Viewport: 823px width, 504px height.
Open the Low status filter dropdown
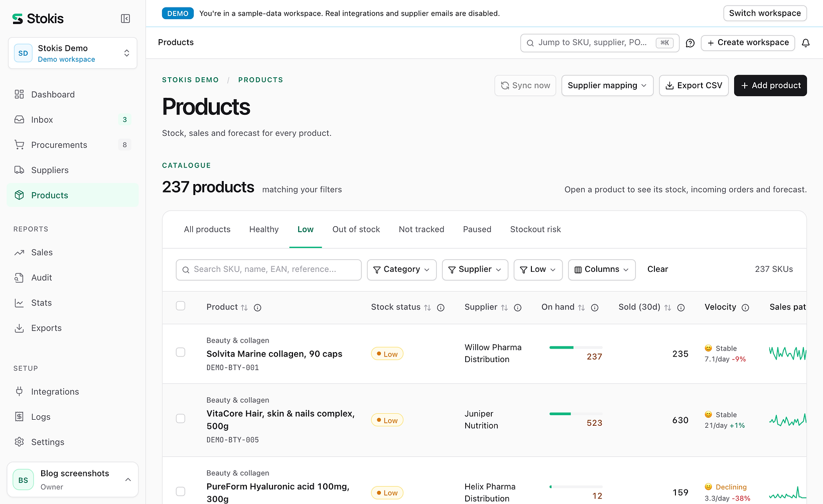click(x=538, y=270)
